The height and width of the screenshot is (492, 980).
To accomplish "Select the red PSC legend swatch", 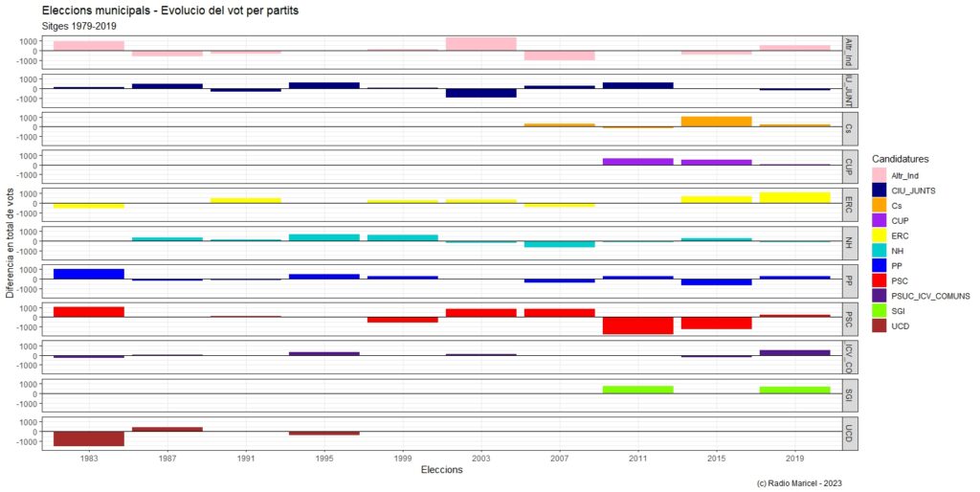I will pyautogui.click(x=880, y=280).
